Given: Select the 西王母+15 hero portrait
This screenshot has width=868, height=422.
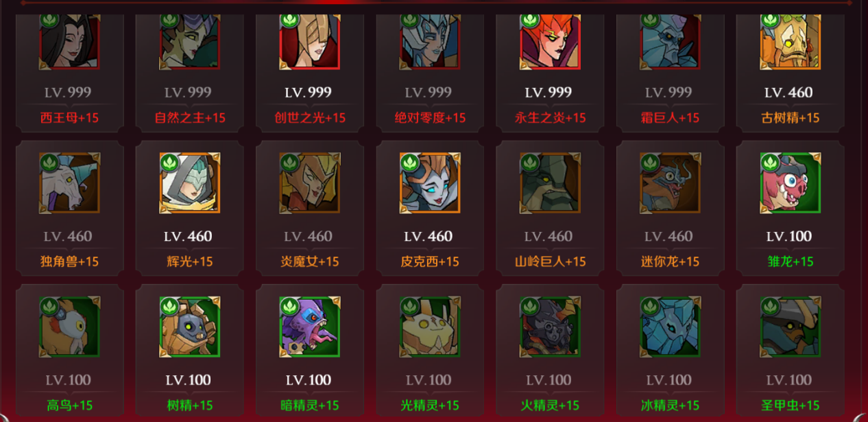Looking at the screenshot, I should [x=69, y=40].
